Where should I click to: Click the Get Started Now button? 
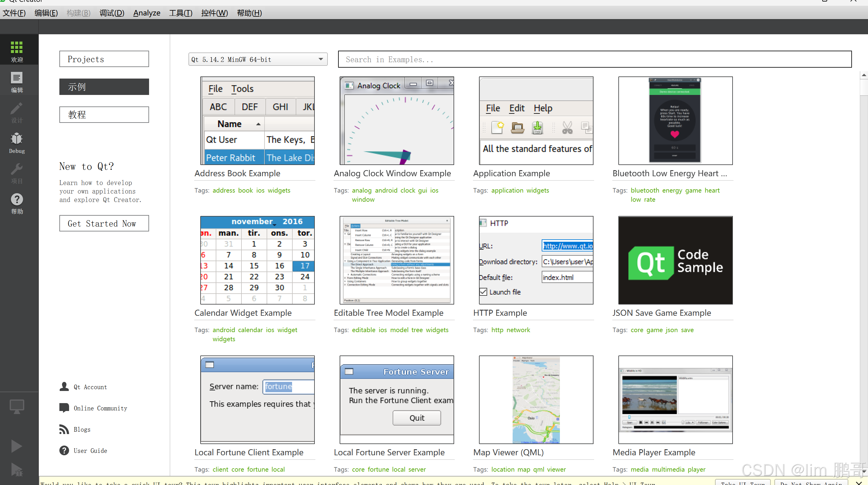[104, 223]
